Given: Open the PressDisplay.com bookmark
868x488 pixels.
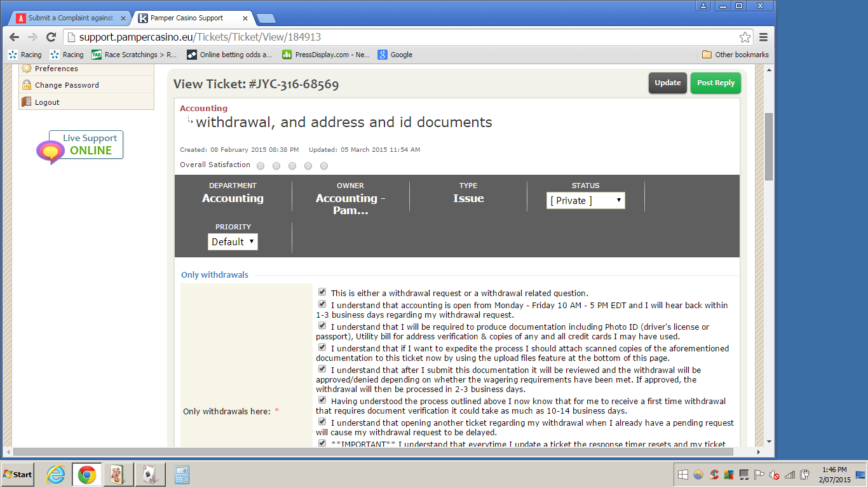Looking at the screenshot, I should point(325,55).
